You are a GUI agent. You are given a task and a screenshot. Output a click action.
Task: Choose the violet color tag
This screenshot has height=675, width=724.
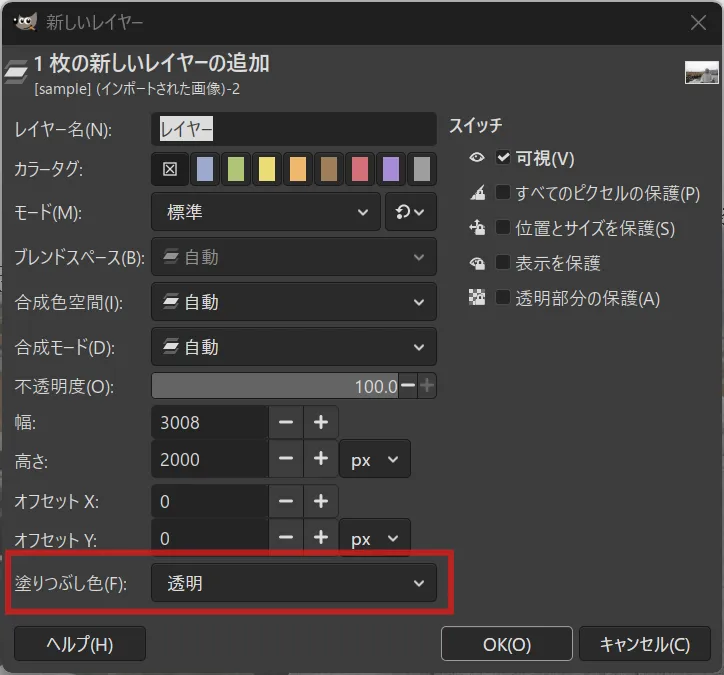391,169
